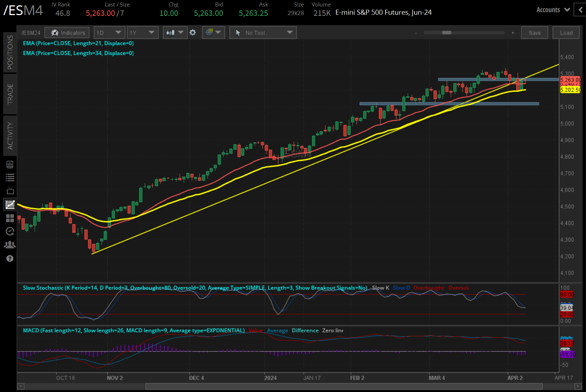Open the crosshair cursor mode dropdown
Screen dimensions: 586x392
point(213,33)
